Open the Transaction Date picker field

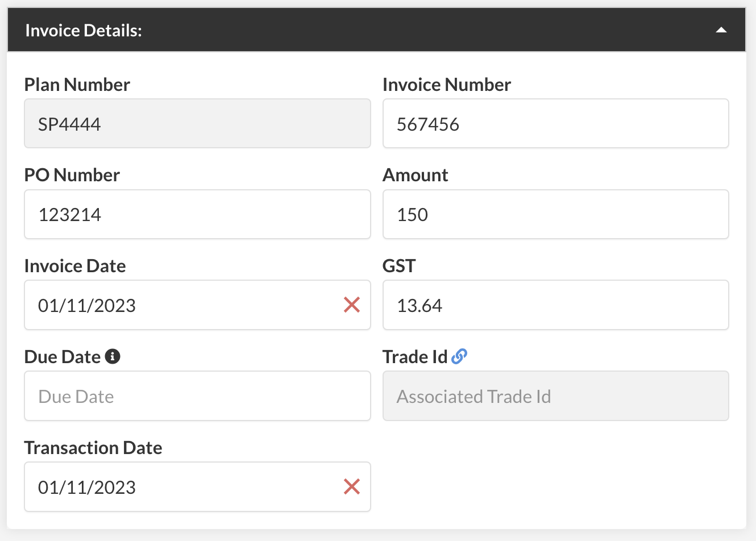point(182,486)
